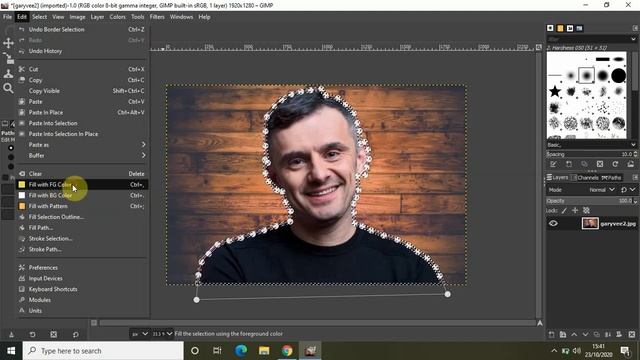Click the Create new brush icon
640x360 pixels.
pyautogui.click(x=569, y=164)
